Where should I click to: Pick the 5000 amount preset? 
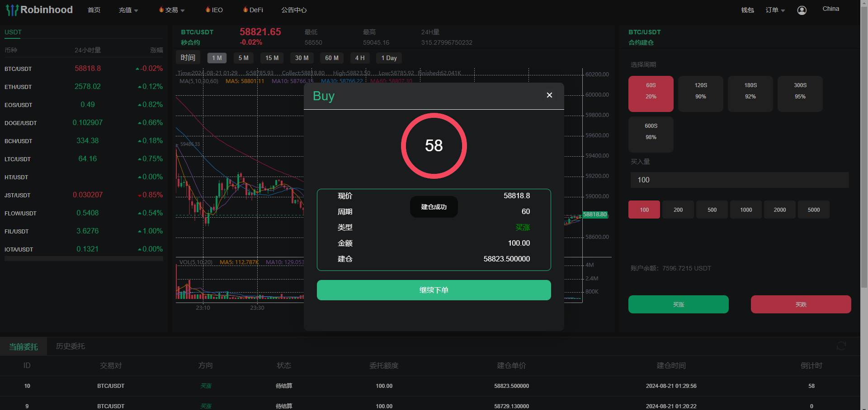[814, 210]
